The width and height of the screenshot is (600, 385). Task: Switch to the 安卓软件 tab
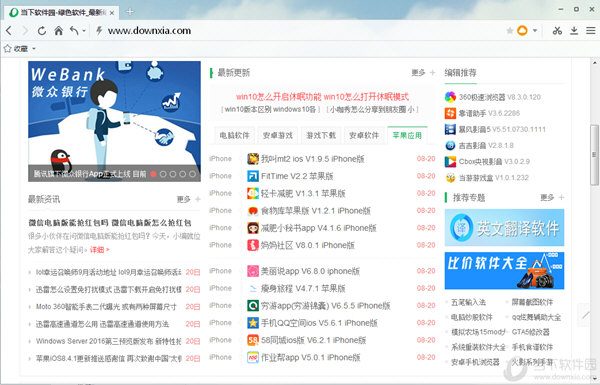364,135
